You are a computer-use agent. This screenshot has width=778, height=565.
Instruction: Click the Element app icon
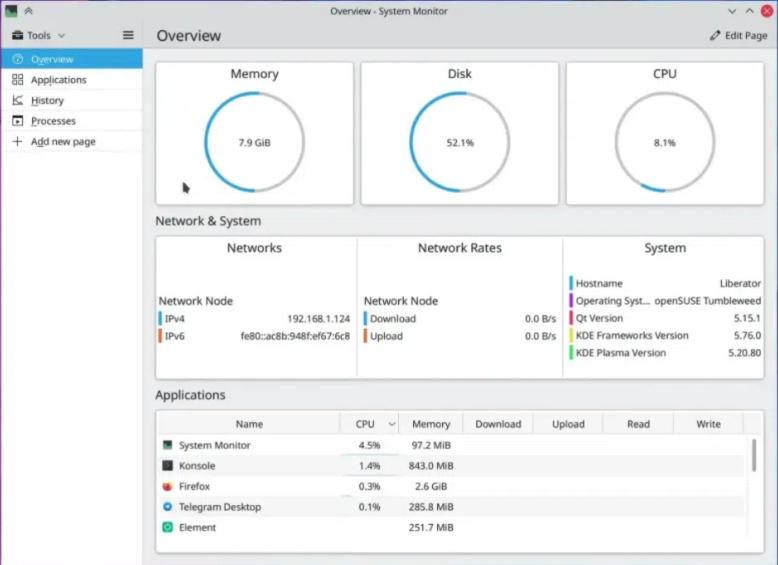click(167, 527)
